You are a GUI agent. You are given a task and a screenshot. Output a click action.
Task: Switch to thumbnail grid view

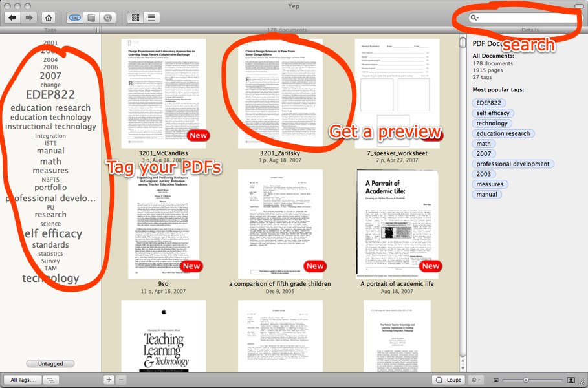[x=135, y=18]
